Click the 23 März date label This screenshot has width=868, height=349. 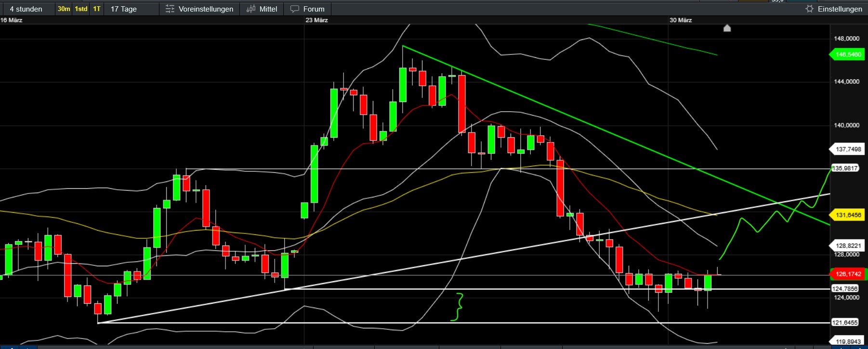(x=317, y=20)
